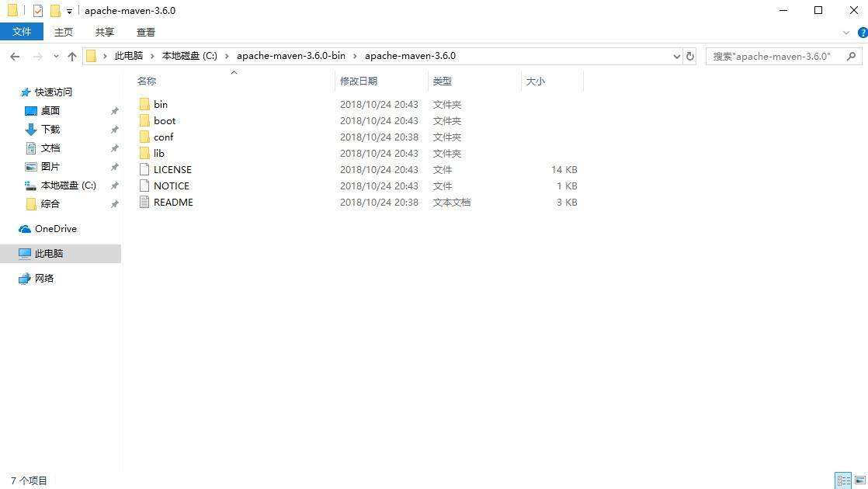Image resolution: width=868 pixels, height=489 pixels.
Task: Click 此电脑 in the address bar
Action: coord(128,56)
